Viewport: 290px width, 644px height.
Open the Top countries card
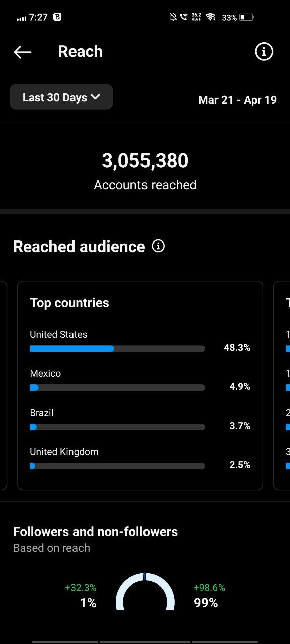pos(140,385)
